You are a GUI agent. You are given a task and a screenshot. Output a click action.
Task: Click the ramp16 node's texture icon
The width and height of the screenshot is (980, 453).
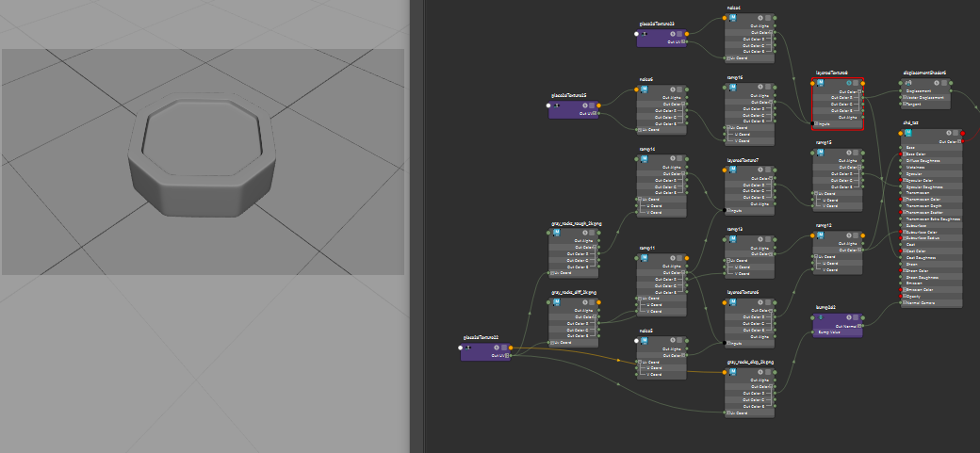(732, 88)
